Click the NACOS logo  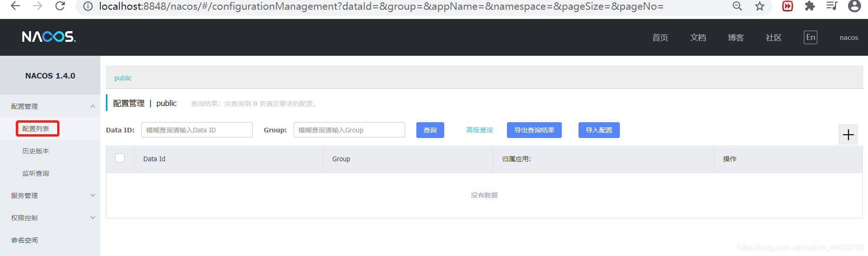(x=49, y=37)
